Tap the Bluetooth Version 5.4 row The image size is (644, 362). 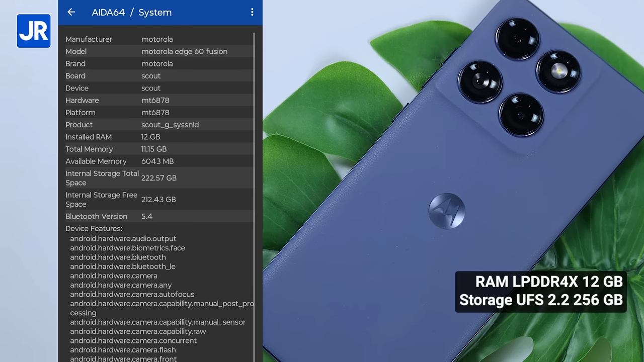coord(159,216)
